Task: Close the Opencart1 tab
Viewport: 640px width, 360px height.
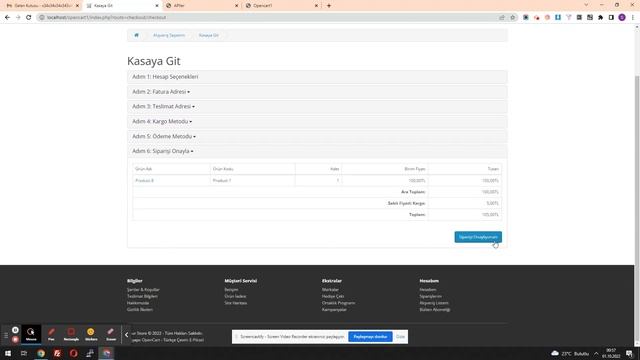Action: [316, 6]
